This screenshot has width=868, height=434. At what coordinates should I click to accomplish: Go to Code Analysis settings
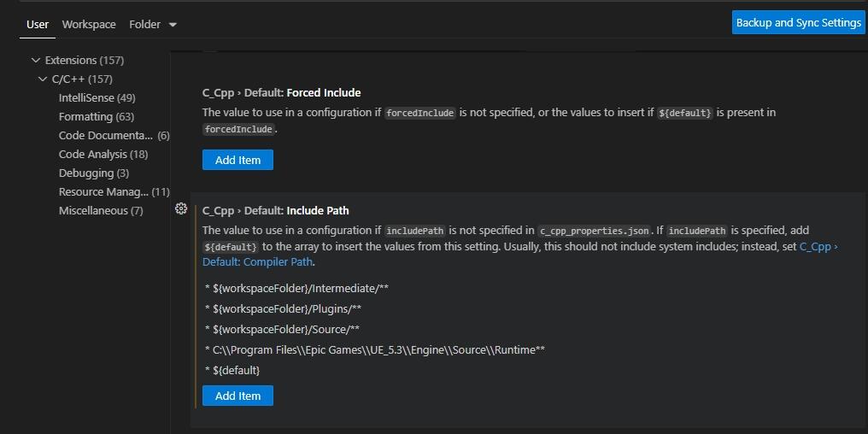tap(103, 155)
